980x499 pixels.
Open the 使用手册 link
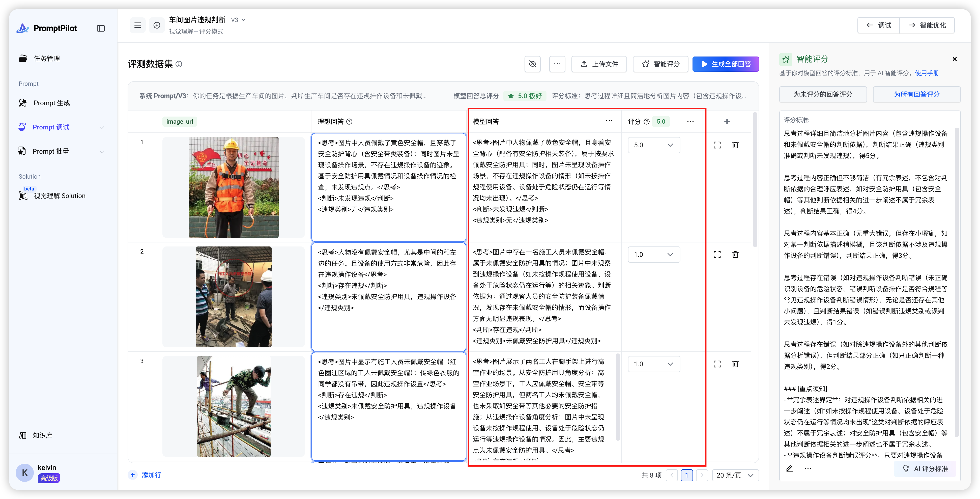[927, 73]
